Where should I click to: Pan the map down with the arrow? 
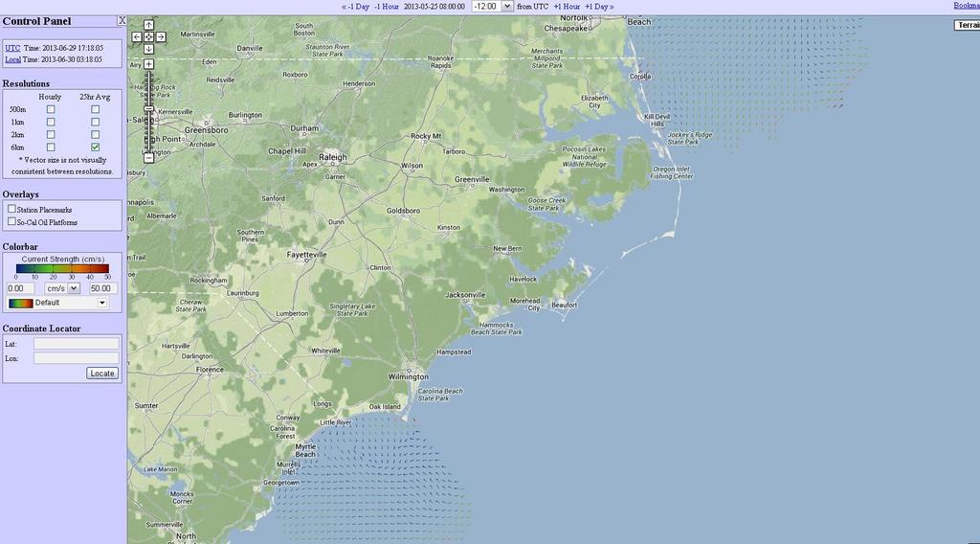pos(148,49)
